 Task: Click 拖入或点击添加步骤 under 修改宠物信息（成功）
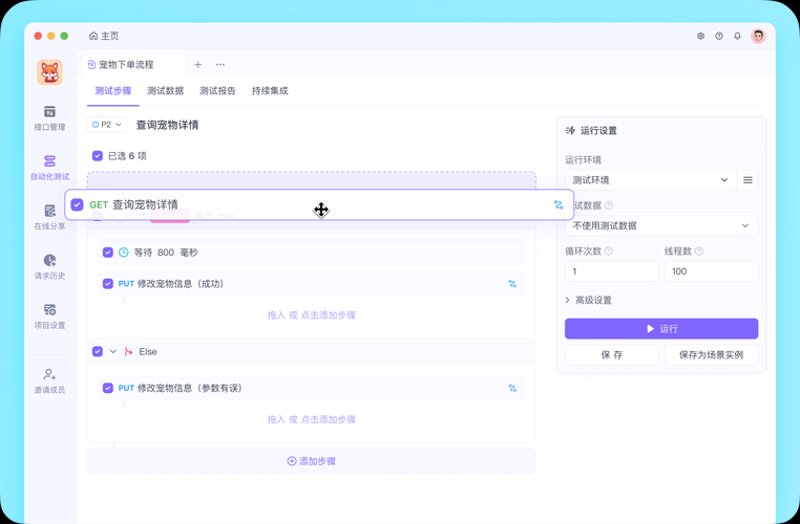(x=311, y=315)
